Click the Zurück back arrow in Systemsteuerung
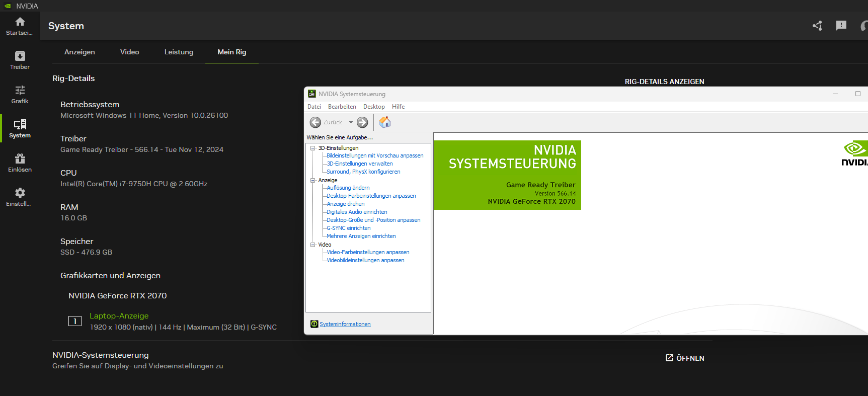 [x=315, y=122]
